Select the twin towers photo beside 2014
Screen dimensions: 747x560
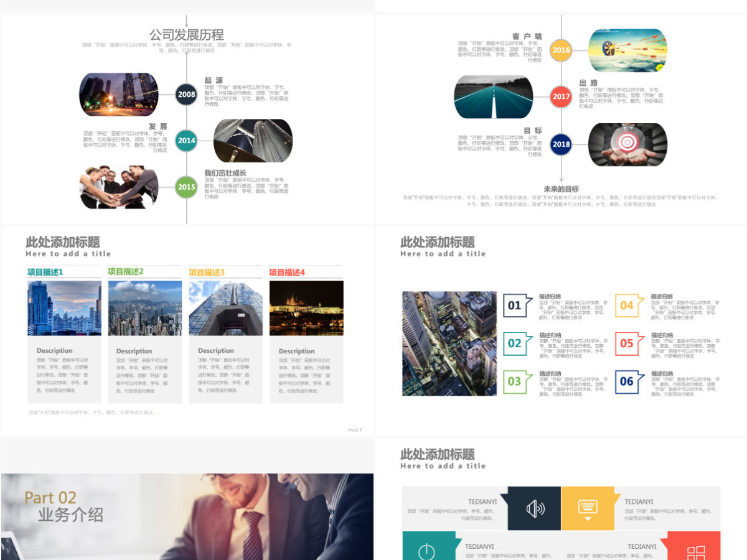(x=253, y=141)
